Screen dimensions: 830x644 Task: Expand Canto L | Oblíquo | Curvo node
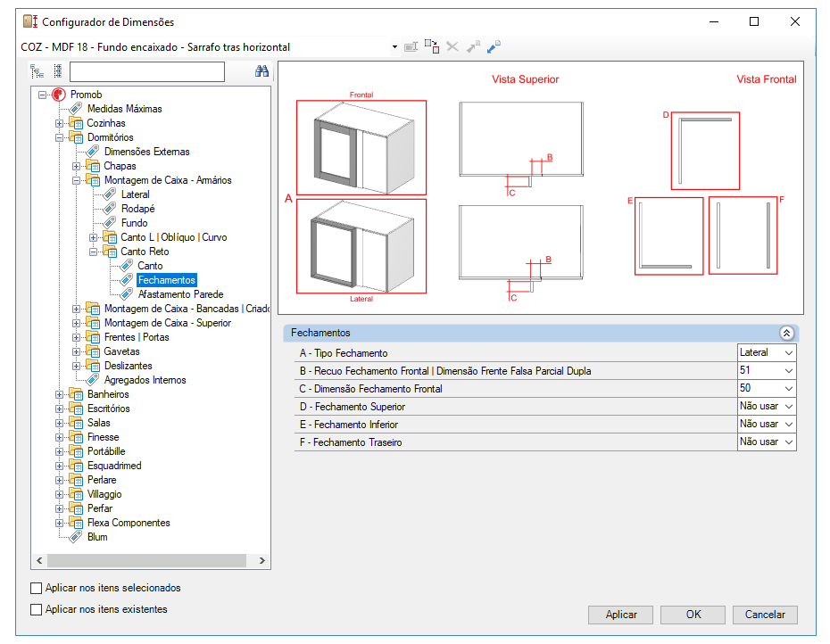tap(93, 237)
